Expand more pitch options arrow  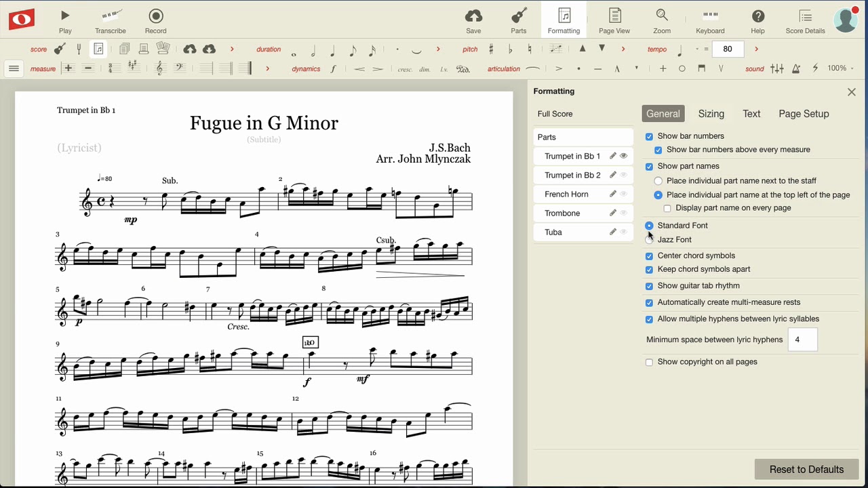[623, 49]
